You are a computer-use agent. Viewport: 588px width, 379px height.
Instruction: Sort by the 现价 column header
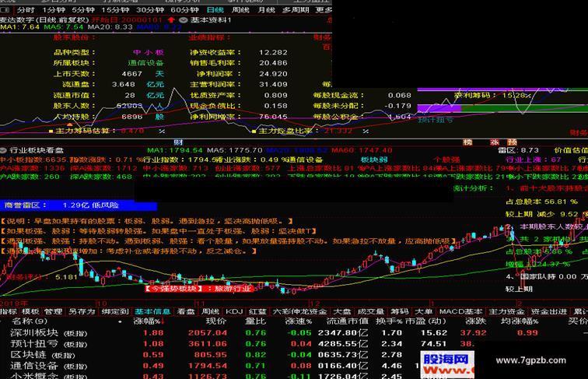(216, 321)
